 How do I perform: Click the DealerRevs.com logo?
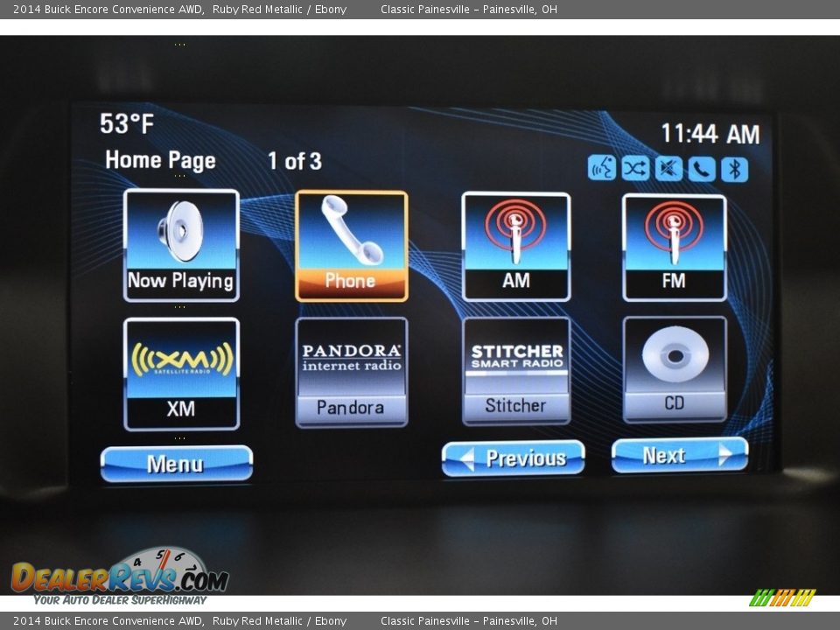tap(120, 577)
